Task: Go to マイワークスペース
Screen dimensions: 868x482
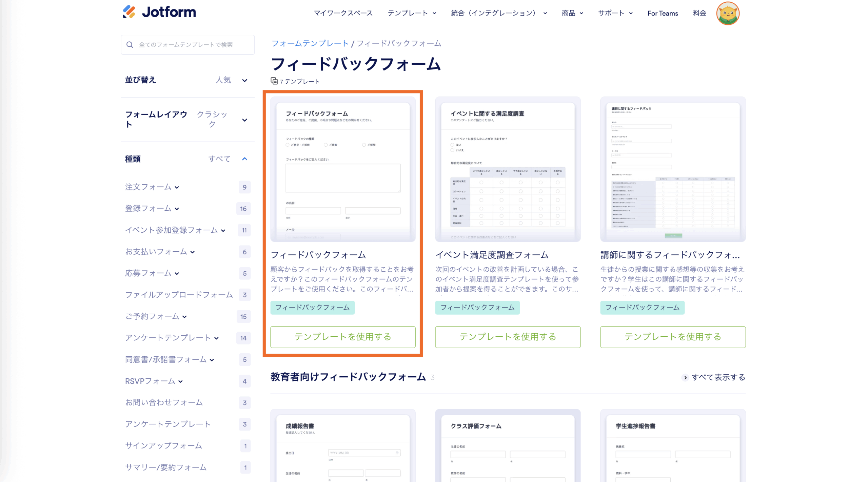Action: pyautogui.click(x=343, y=13)
